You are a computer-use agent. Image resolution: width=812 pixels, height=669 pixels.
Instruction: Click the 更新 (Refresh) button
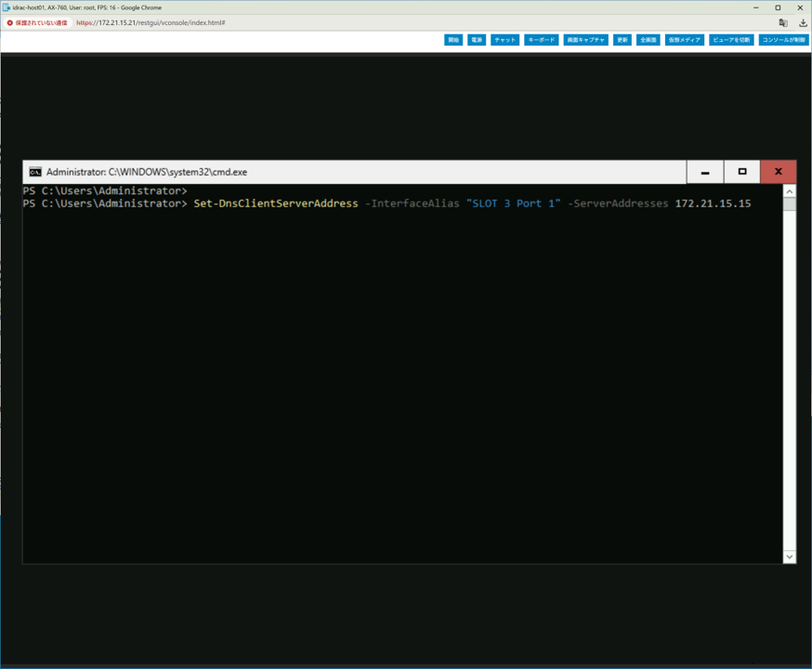tap(622, 40)
